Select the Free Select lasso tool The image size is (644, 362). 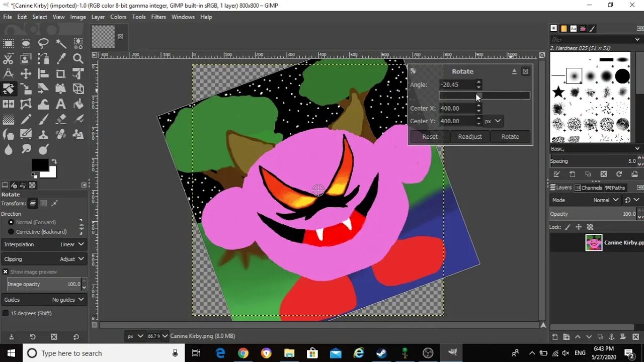click(43, 43)
